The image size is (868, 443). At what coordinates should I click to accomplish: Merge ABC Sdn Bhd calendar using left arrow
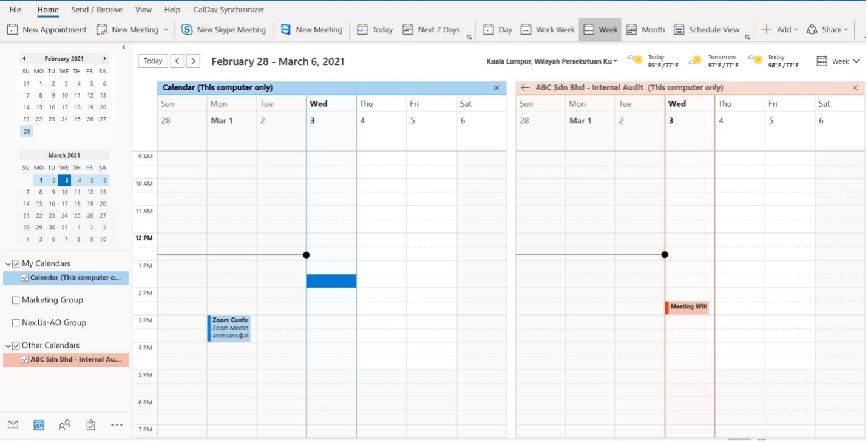(x=525, y=87)
